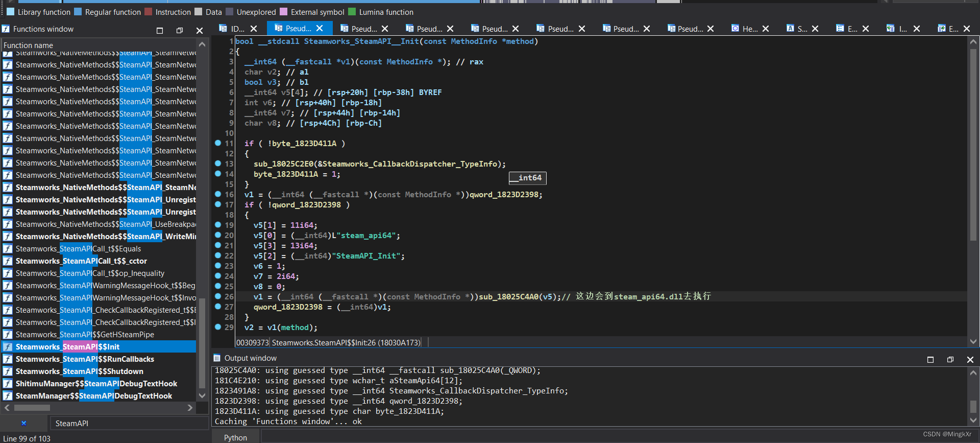
Task: Switch to the I... imports tab
Action: pyautogui.click(x=902, y=29)
